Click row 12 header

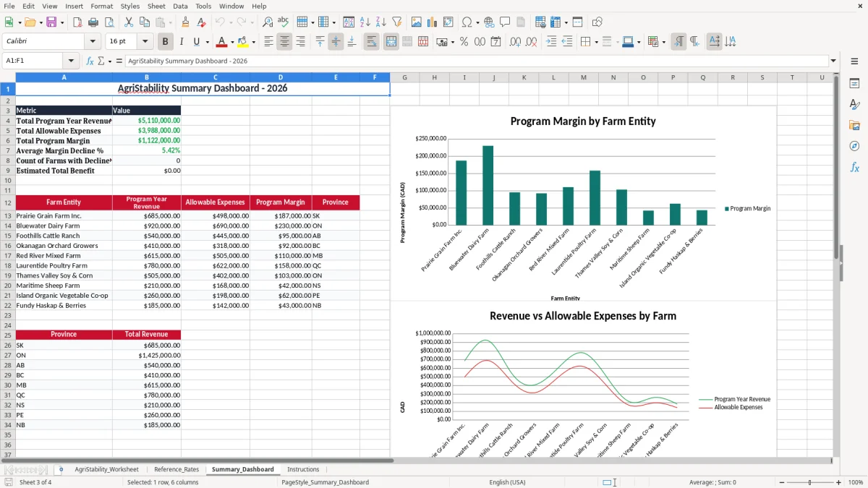7,203
